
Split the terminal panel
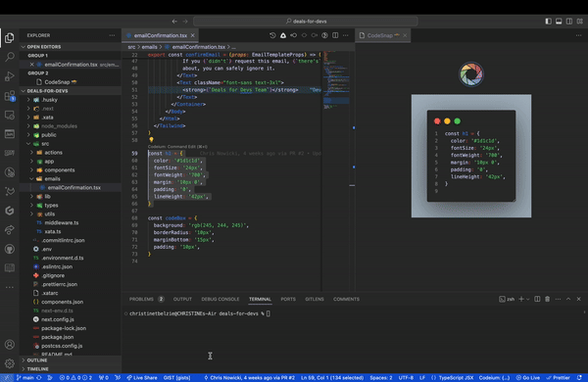pyautogui.click(x=537, y=299)
